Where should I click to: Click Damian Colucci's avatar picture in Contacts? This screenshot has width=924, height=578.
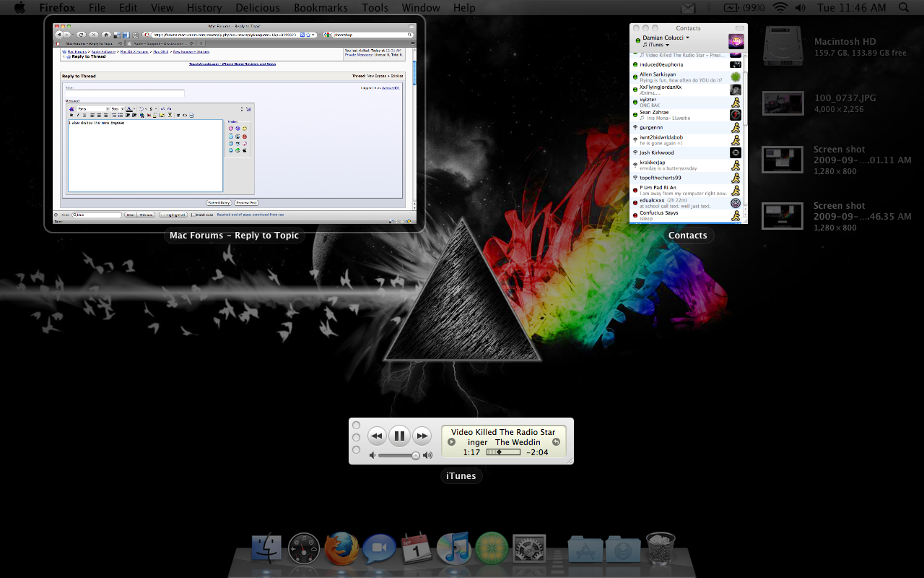click(736, 41)
